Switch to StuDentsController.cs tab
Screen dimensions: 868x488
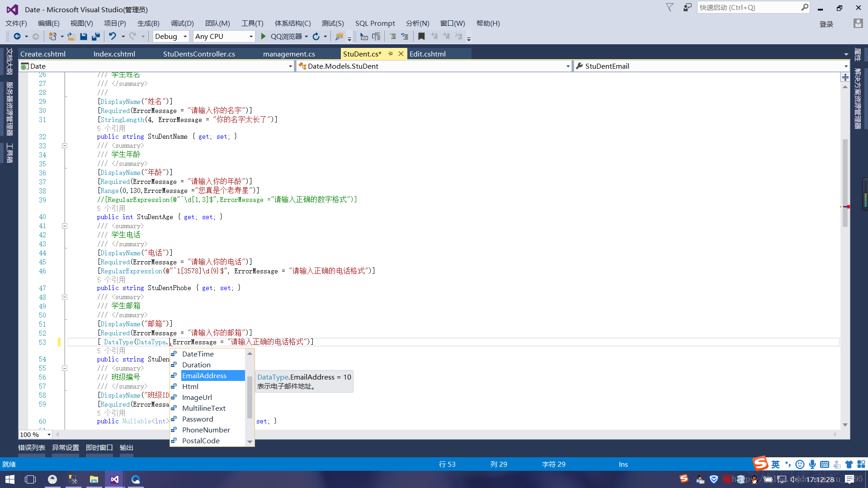(199, 54)
